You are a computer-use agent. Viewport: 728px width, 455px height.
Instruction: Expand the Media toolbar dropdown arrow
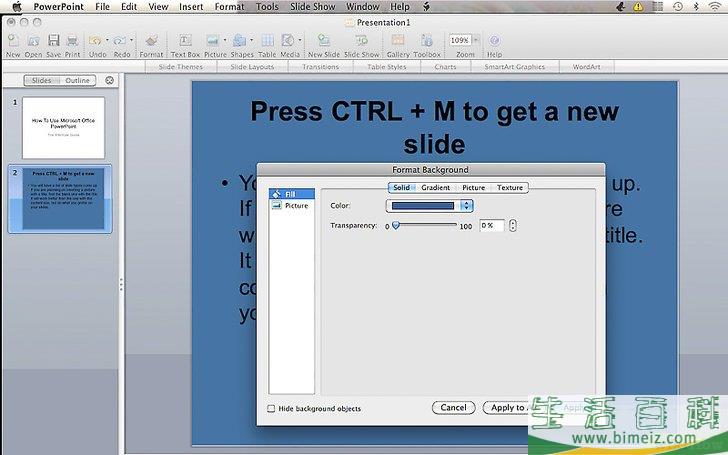(300, 40)
